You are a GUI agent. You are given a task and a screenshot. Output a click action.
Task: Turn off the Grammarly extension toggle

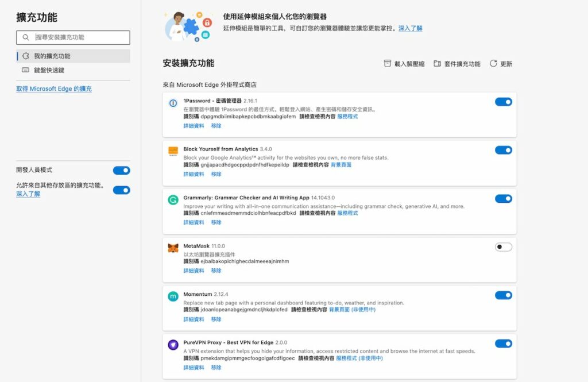(503, 199)
